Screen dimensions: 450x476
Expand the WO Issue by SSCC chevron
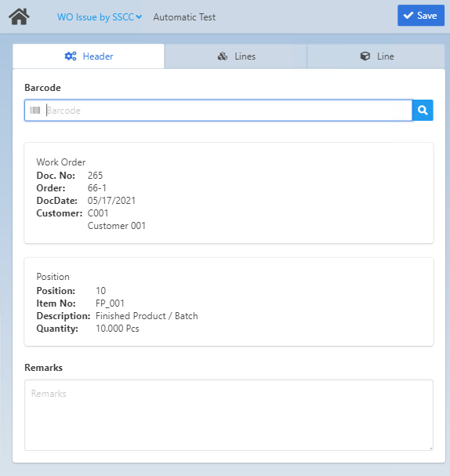[x=139, y=17]
